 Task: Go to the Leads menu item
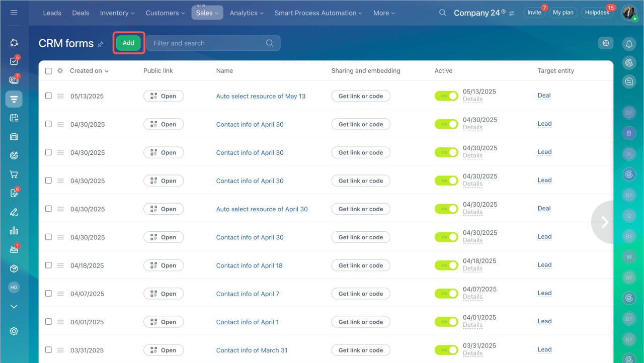pyautogui.click(x=52, y=13)
